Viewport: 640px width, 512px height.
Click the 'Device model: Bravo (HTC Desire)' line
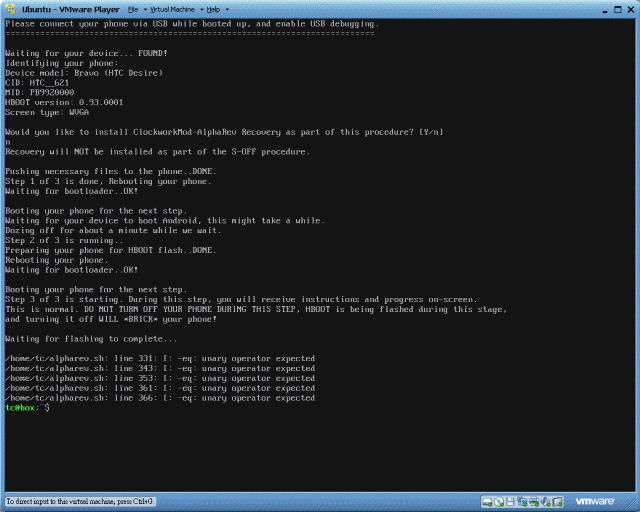coord(84,73)
